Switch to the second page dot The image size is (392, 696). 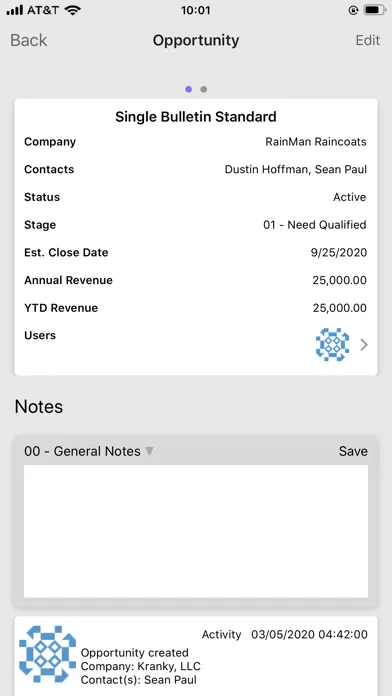(x=203, y=89)
